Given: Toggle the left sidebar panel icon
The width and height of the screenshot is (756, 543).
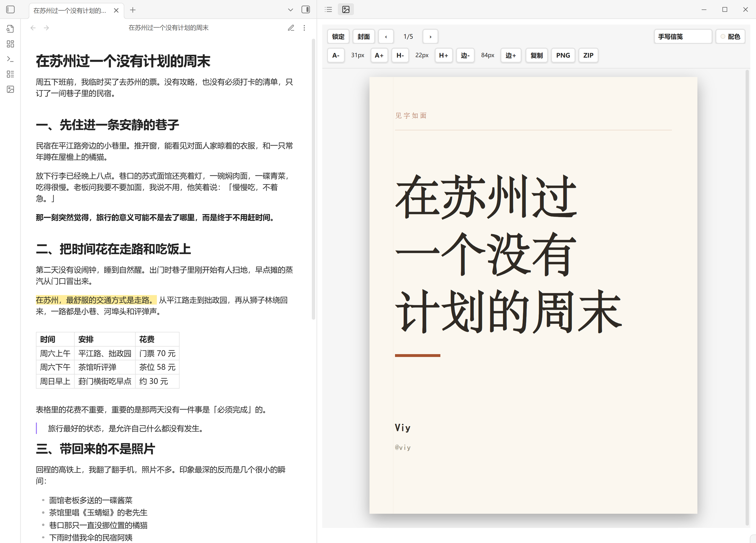Looking at the screenshot, I should click(x=10, y=10).
